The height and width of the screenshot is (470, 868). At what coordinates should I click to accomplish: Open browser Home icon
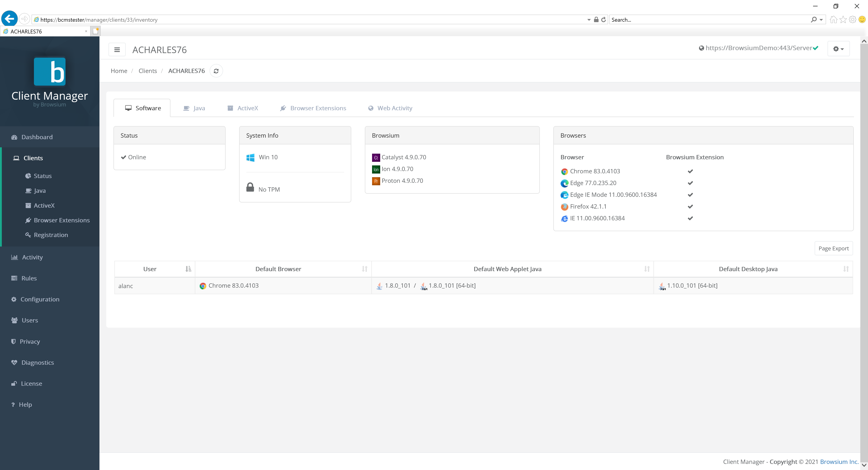tap(833, 19)
